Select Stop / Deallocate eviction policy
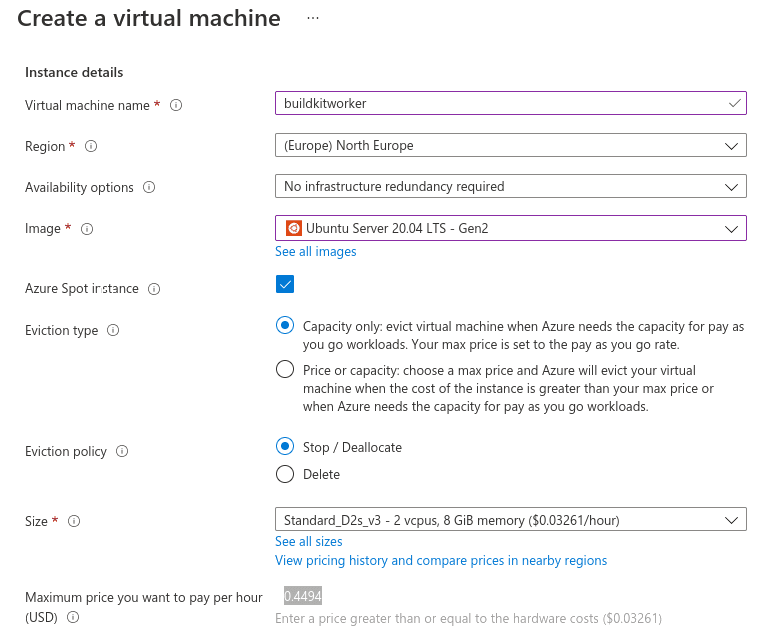 point(285,447)
